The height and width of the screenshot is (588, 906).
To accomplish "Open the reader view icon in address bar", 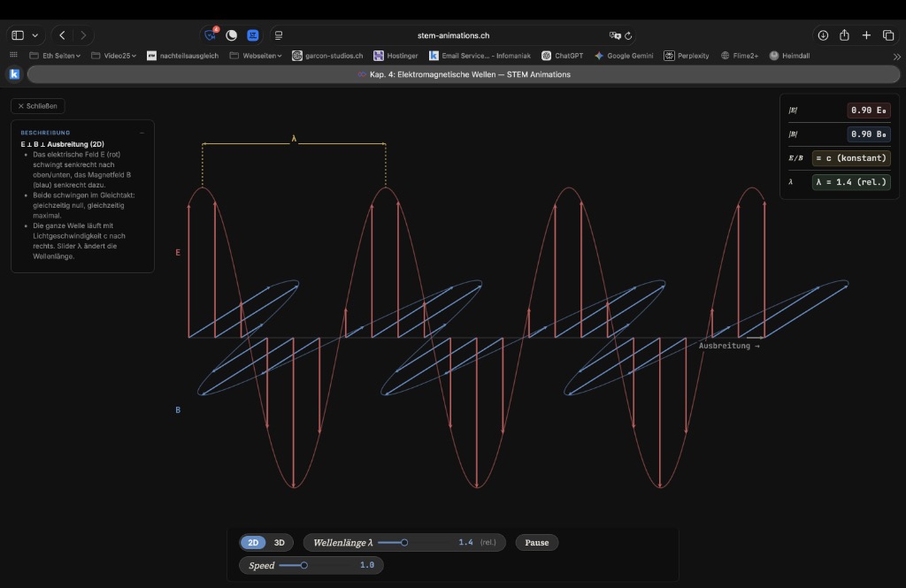I will (279, 35).
